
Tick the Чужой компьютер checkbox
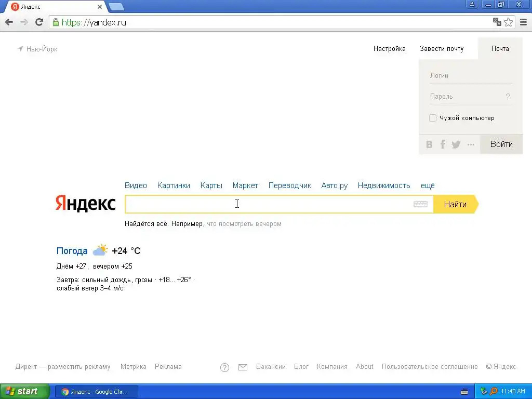click(433, 118)
